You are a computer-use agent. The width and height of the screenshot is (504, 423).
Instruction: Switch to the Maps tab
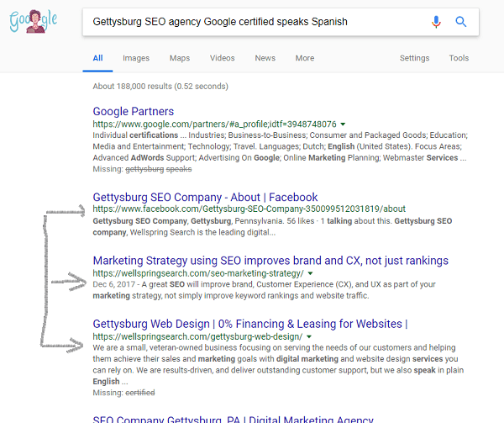[x=180, y=58]
